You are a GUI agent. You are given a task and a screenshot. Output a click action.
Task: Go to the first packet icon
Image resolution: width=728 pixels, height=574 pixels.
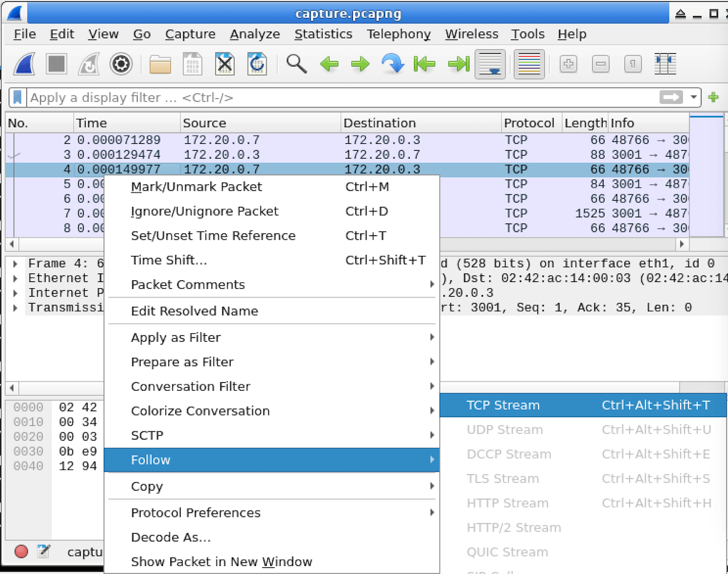coord(424,64)
